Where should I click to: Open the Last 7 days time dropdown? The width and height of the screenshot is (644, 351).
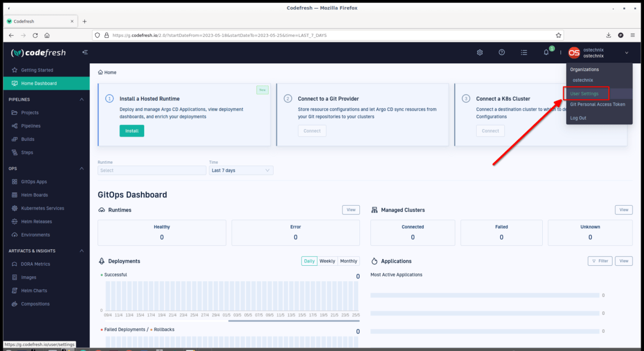[x=241, y=171]
